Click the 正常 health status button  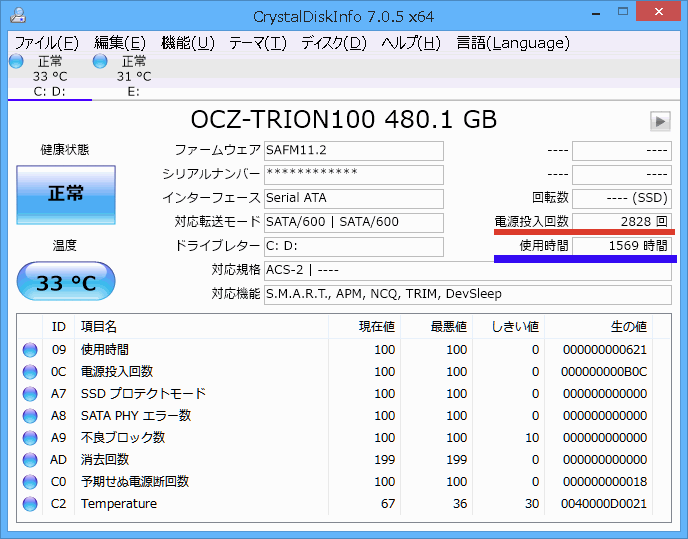click(66, 195)
